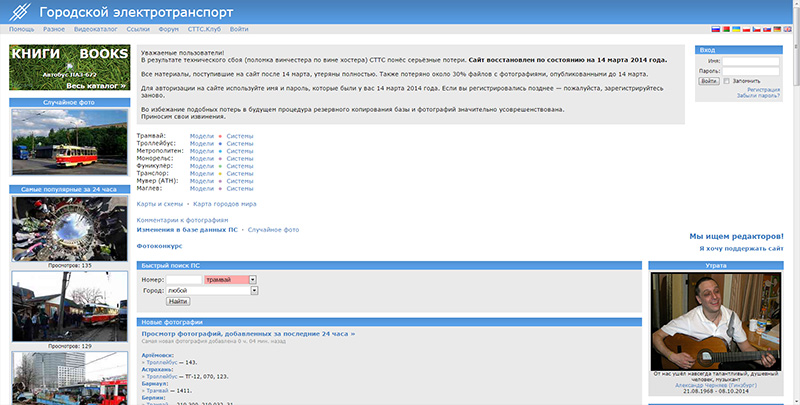Click the site logo in the header
The image size is (800, 405).
tap(19, 12)
